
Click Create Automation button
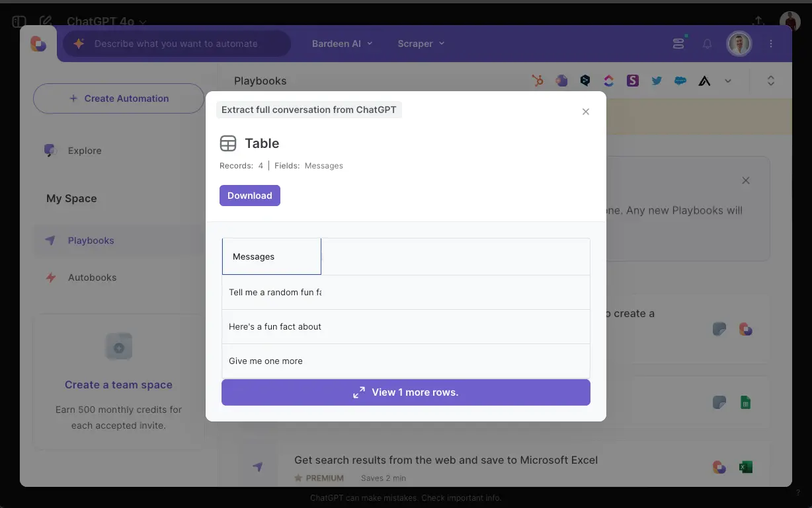pos(118,98)
